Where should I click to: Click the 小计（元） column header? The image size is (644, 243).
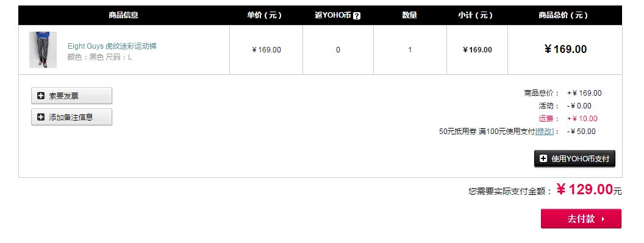point(476,15)
